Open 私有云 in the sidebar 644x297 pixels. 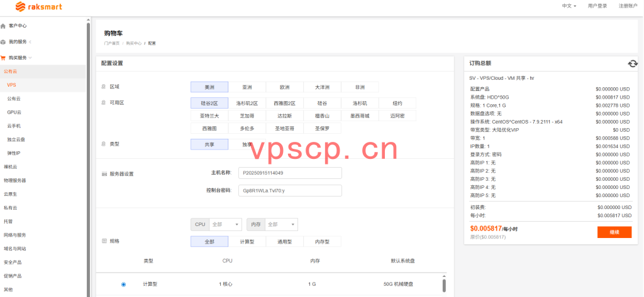pyautogui.click(x=10, y=208)
